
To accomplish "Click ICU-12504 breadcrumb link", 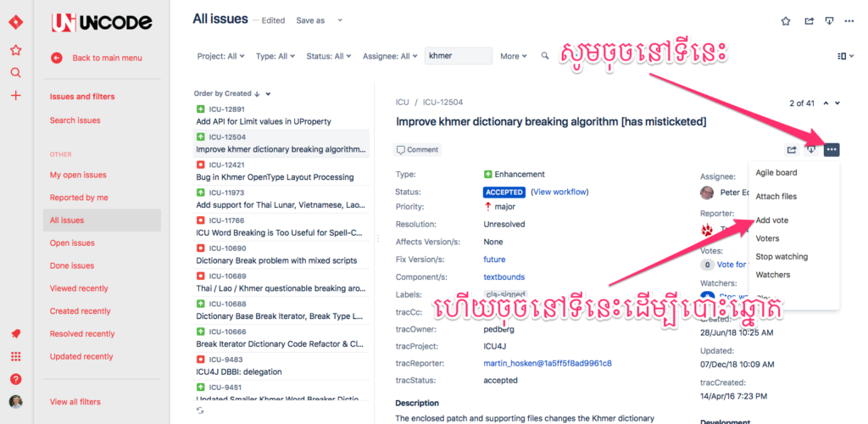I will point(442,103).
